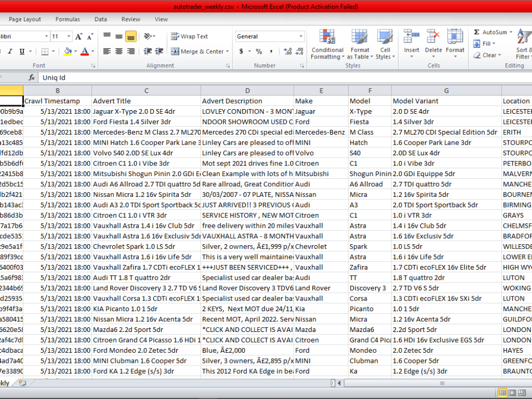Viewport: 532px width, 399px height.
Task: Enable Wrap Text
Action: (x=189, y=36)
